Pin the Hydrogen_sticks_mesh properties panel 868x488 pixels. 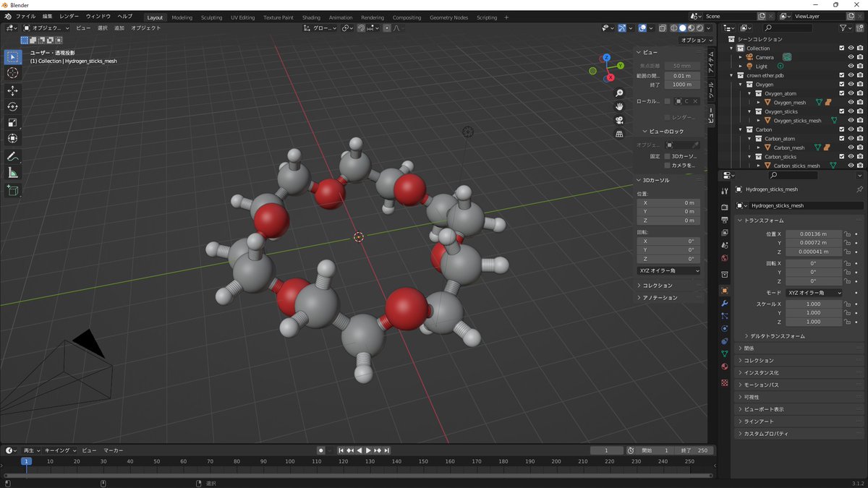859,189
